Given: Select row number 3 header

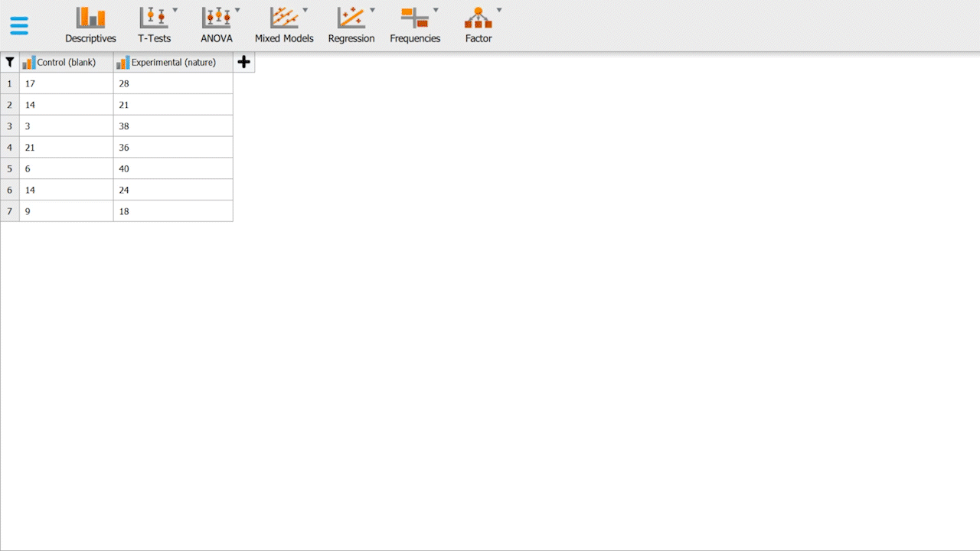Looking at the screenshot, I should pos(10,126).
